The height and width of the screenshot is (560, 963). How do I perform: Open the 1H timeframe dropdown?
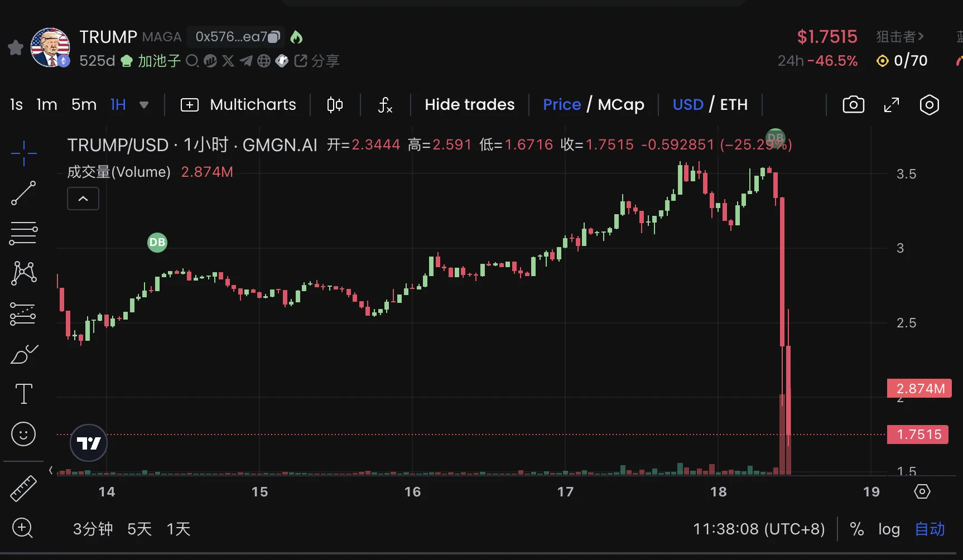144,104
